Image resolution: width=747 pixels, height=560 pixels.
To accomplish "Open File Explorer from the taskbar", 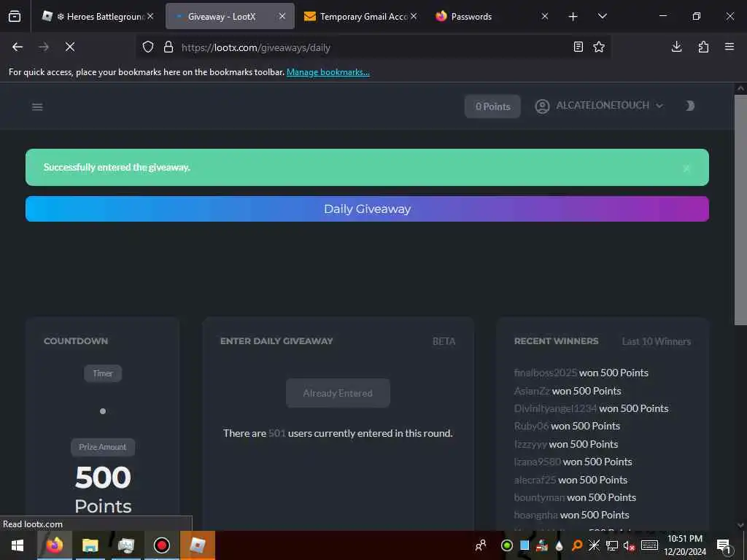I will (90, 545).
